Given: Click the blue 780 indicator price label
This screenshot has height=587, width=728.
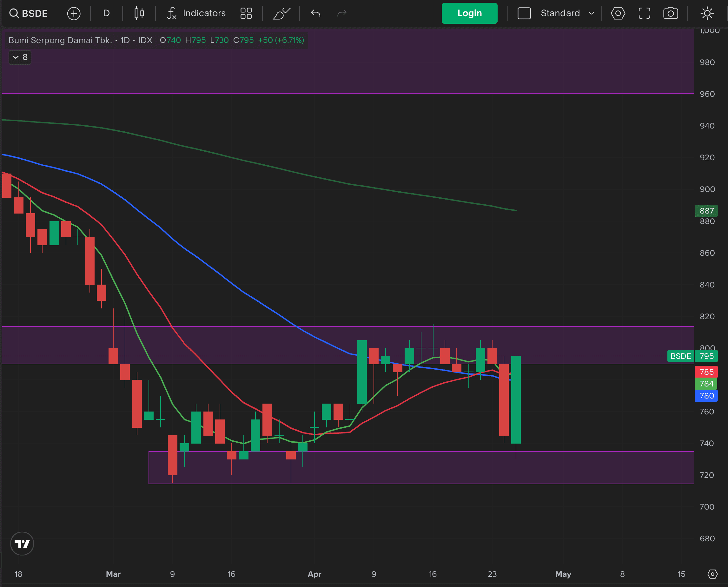Looking at the screenshot, I should point(706,396).
